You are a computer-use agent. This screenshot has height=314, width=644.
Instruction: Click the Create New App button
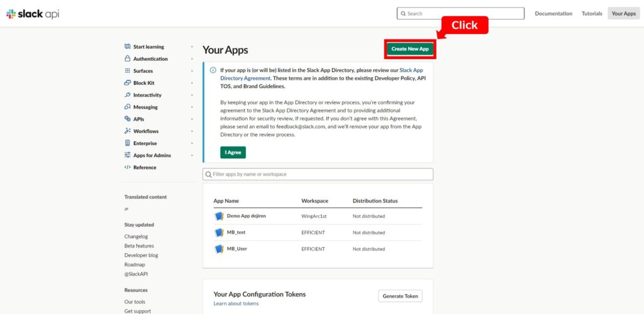tap(410, 49)
